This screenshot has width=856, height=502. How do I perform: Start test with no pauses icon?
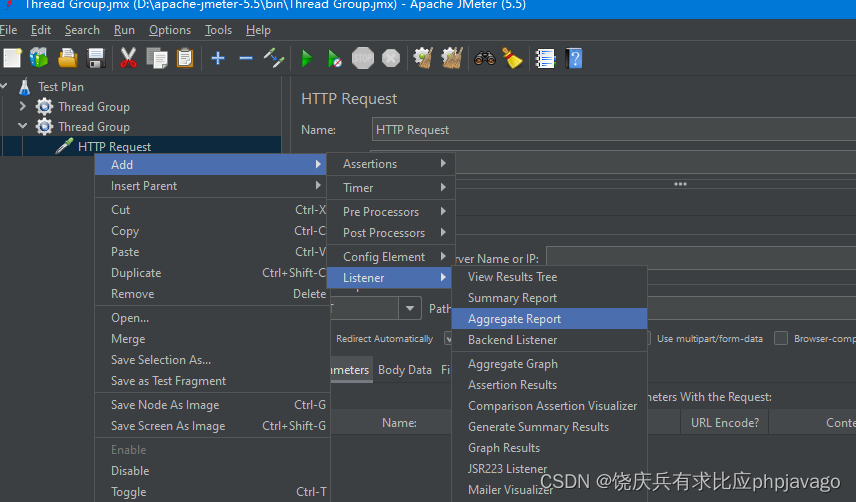[334, 58]
